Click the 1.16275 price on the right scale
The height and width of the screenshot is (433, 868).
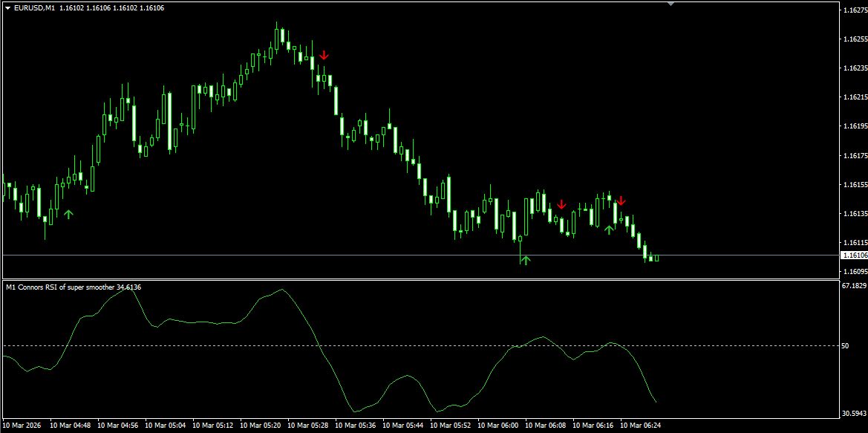pyautogui.click(x=854, y=10)
